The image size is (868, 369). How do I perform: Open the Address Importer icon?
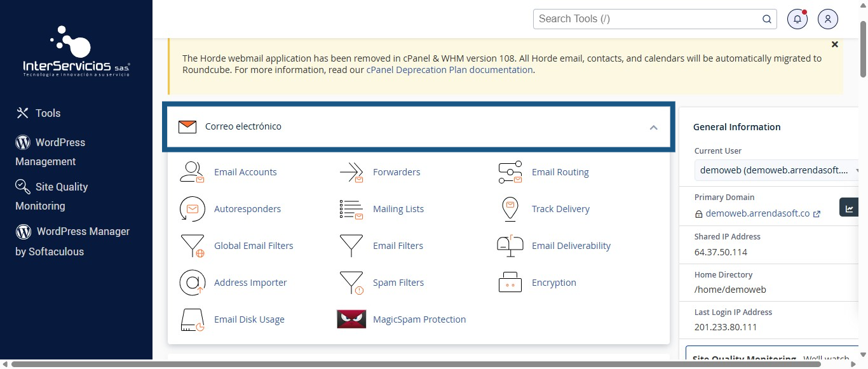pos(192,283)
